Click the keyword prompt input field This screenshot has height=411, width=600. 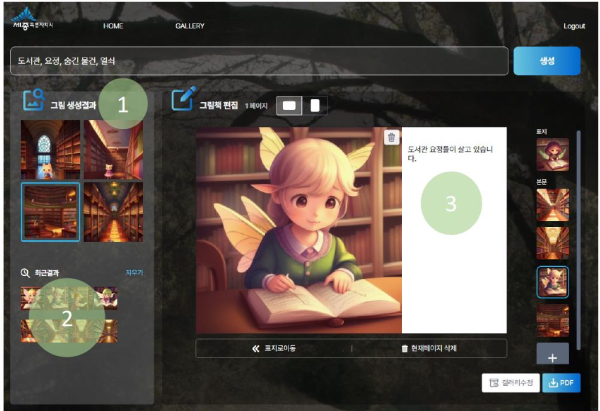[x=260, y=61]
